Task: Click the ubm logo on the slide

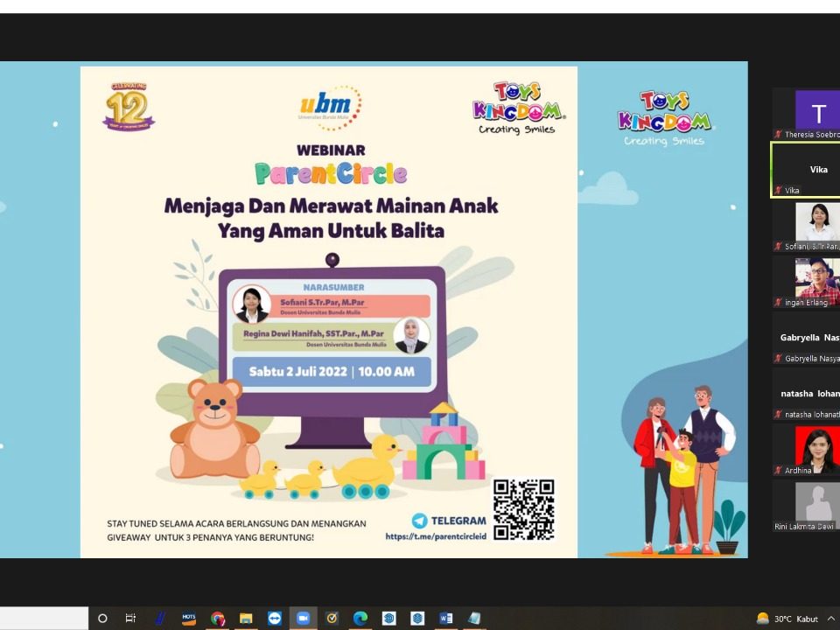Action: (x=330, y=107)
